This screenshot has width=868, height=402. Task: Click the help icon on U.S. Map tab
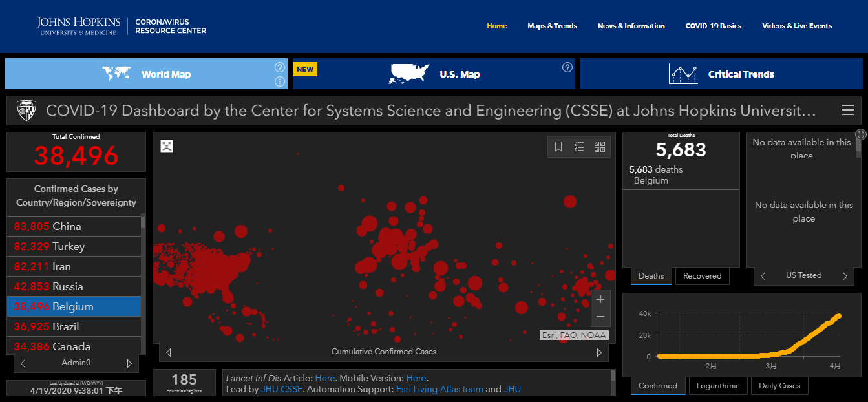pyautogui.click(x=567, y=67)
